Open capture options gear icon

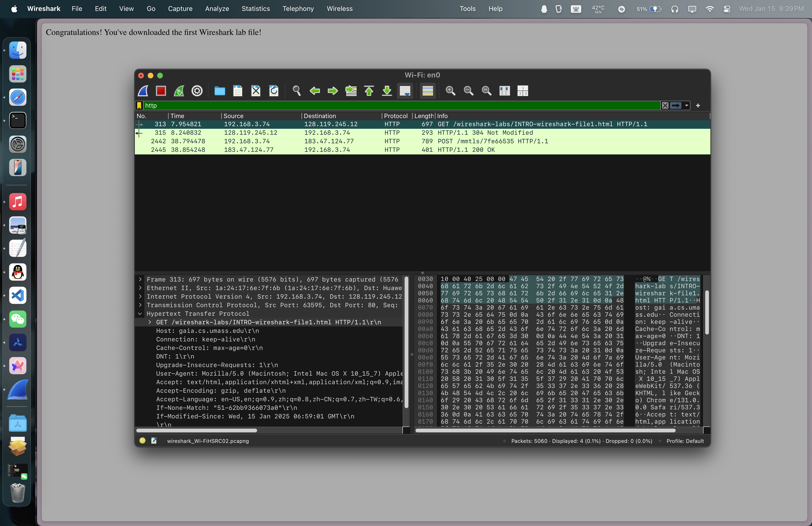click(x=197, y=91)
